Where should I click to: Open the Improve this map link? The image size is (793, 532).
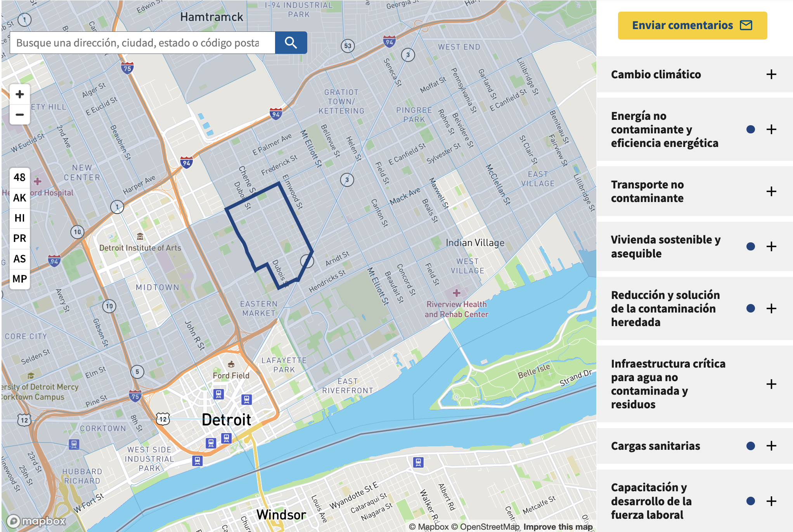558,527
